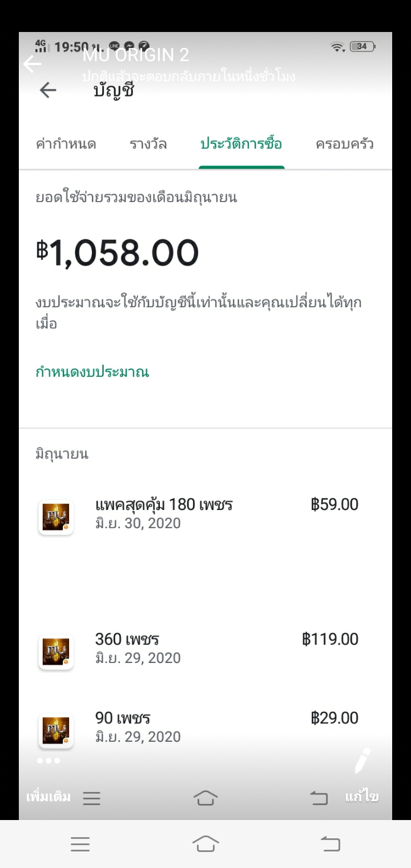Open the ครอบครัว tab
The image size is (411, 868).
pyautogui.click(x=344, y=144)
